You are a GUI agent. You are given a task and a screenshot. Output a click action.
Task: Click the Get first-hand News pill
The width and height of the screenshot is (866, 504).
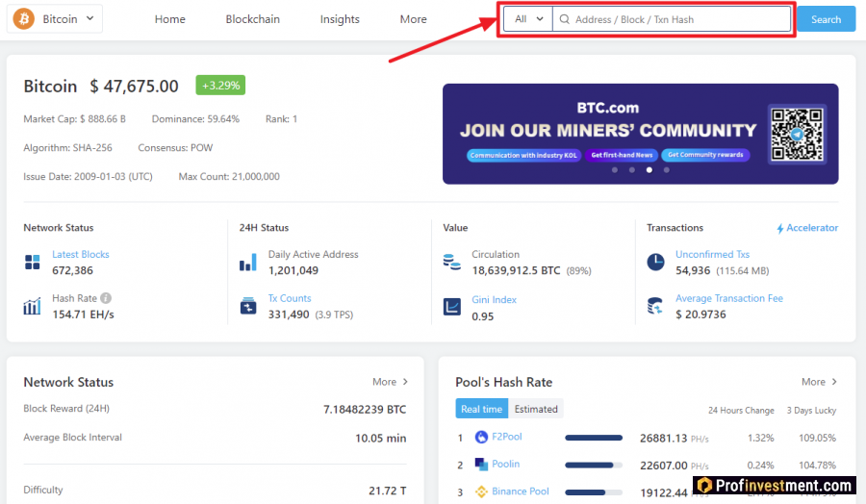[x=622, y=155]
